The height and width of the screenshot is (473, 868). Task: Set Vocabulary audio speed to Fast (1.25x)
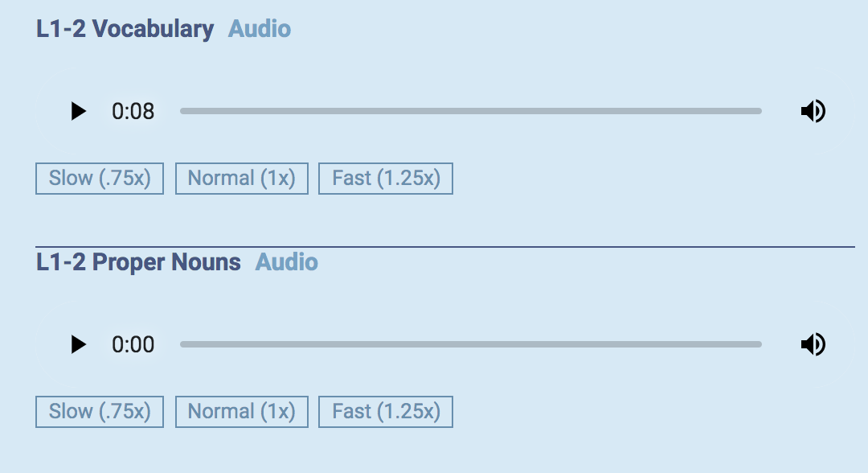click(386, 179)
